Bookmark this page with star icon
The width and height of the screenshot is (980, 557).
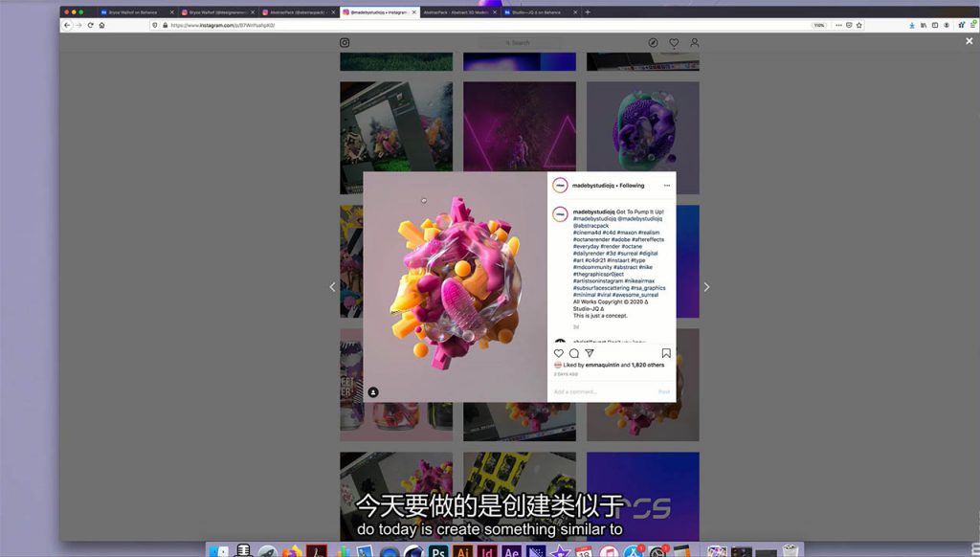pos(858,25)
